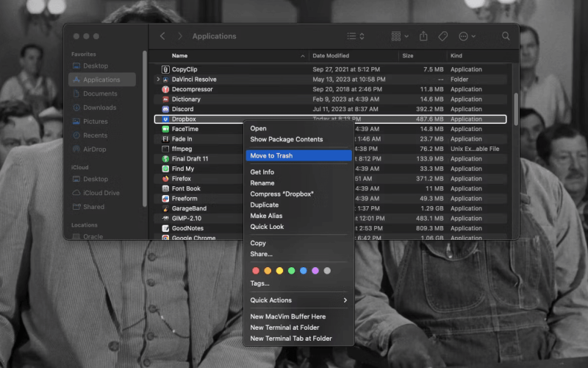Image resolution: width=588 pixels, height=368 pixels.
Task: Select Applications in the sidebar
Action: tap(102, 79)
